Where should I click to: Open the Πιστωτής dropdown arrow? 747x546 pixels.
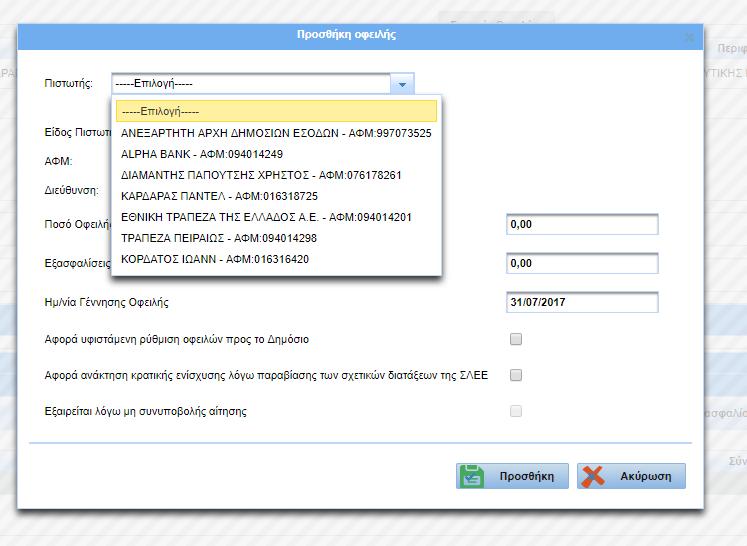(x=402, y=84)
